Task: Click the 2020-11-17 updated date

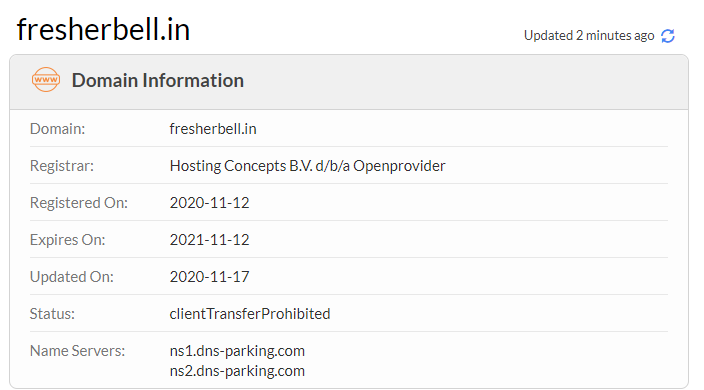Action: [x=209, y=277]
